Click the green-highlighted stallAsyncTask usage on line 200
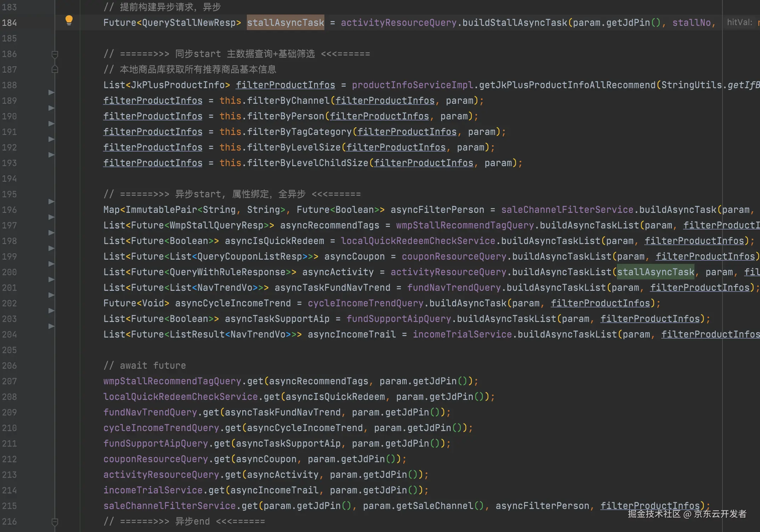Viewport: 760px width, 532px height. coord(656,272)
